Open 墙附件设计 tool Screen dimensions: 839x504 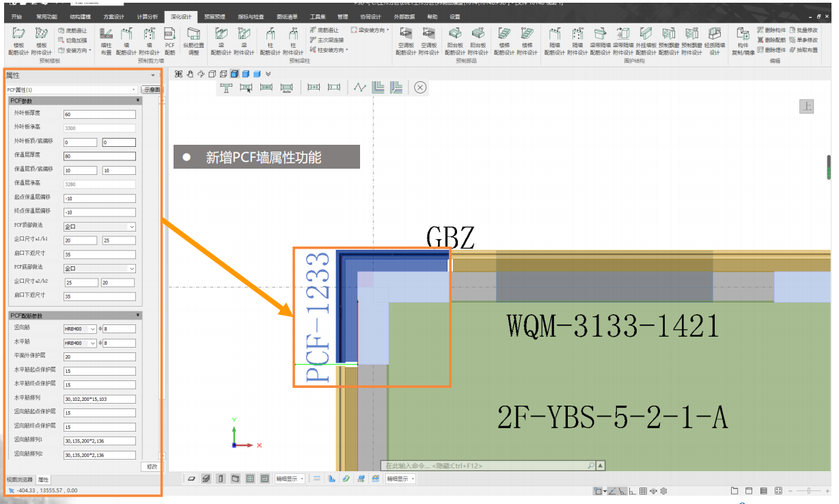[150, 41]
